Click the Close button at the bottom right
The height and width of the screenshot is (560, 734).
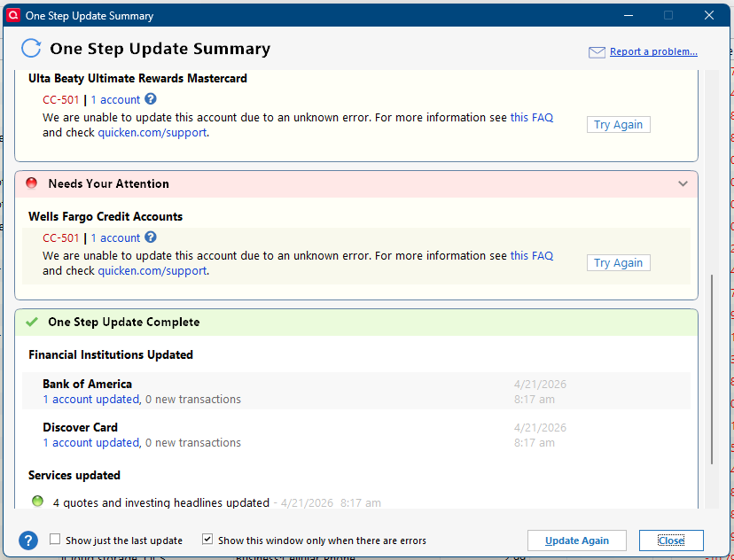click(x=671, y=541)
